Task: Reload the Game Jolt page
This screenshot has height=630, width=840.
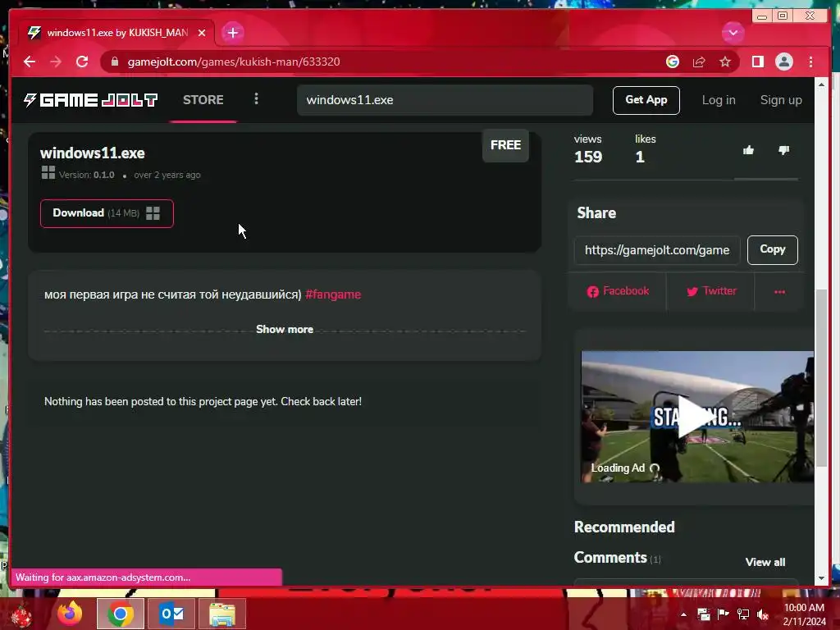Action: [x=82, y=62]
